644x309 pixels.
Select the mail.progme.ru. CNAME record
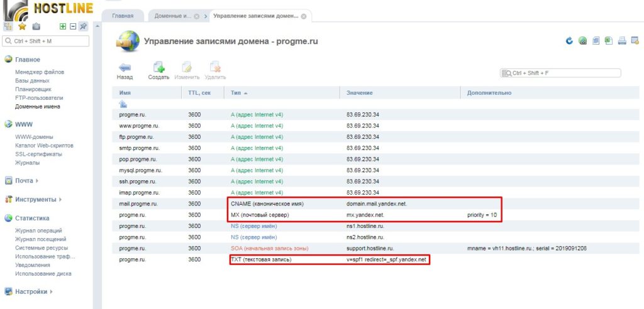click(376, 203)
